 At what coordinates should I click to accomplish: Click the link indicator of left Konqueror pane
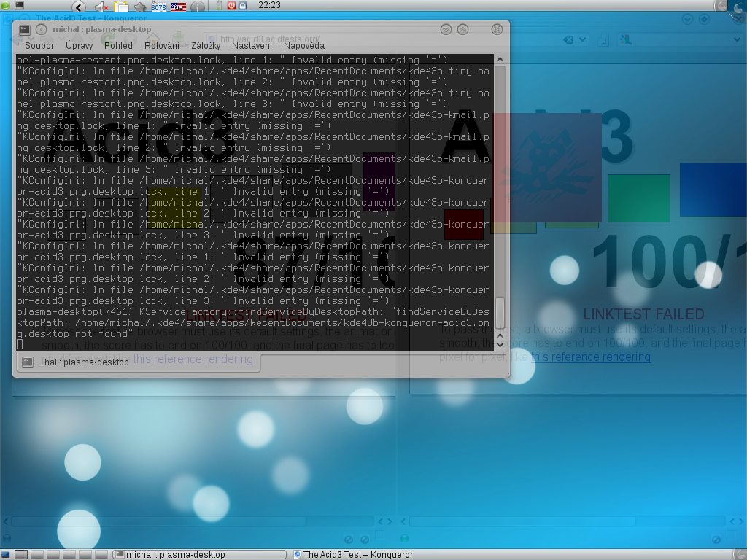pos(6,539)
